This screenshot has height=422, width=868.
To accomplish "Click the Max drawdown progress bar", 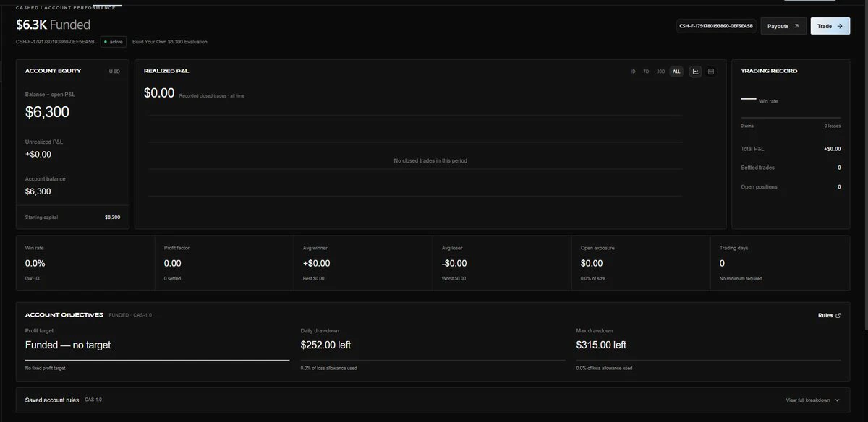I will point(709,360).
